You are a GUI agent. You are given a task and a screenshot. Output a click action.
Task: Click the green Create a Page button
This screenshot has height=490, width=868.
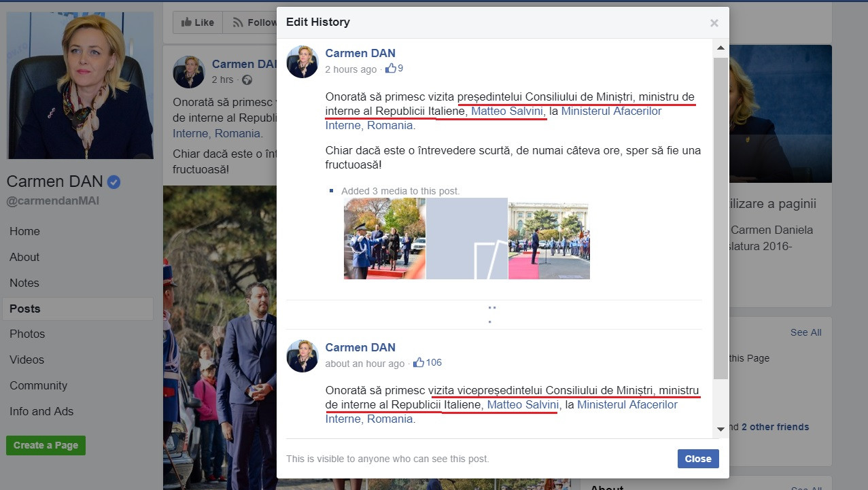(x=46, y=445)
